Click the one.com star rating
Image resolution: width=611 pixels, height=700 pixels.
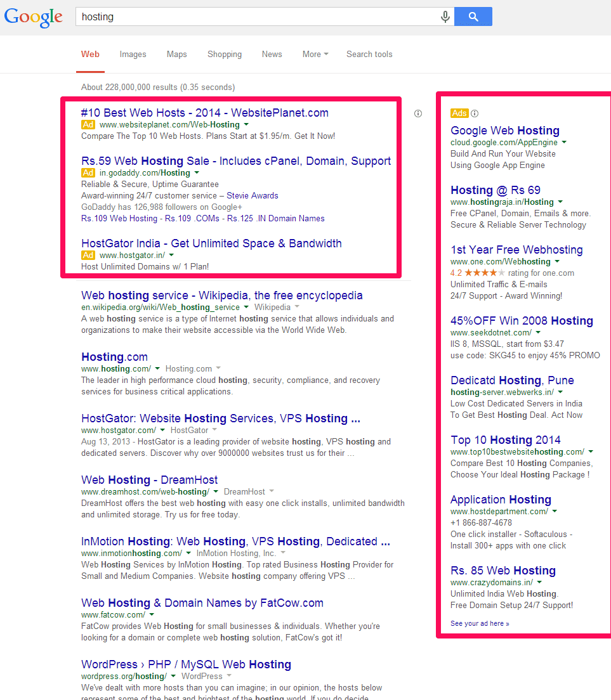click(x=485, y=273)
